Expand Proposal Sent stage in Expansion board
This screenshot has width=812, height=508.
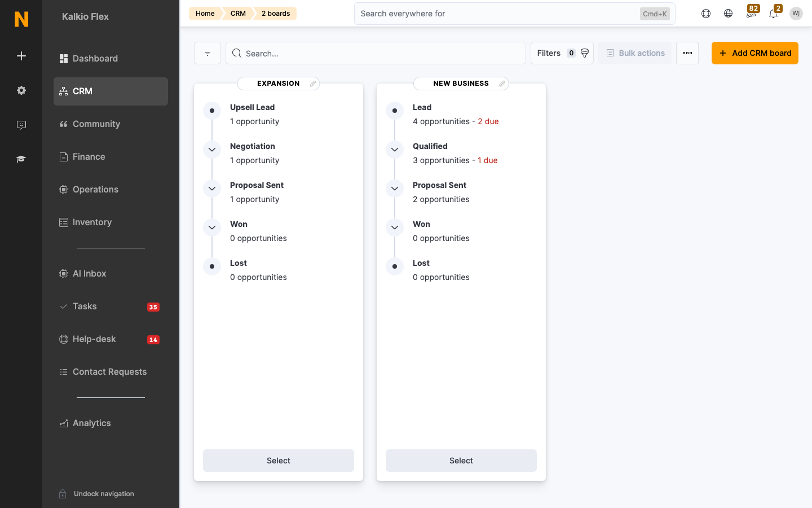(212, 189)
